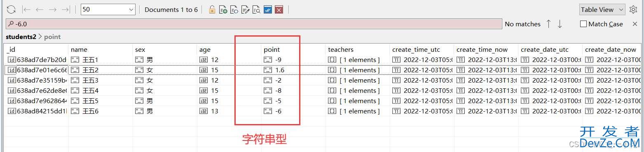Toggle the read-only lock icon

pos(212,9)
